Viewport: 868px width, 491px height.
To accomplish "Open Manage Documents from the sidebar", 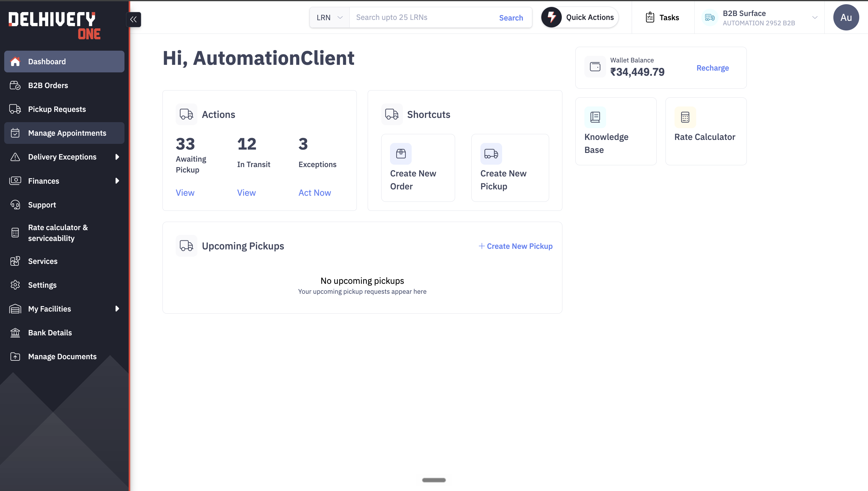I will pyautogui.click(x=64, y=356).
